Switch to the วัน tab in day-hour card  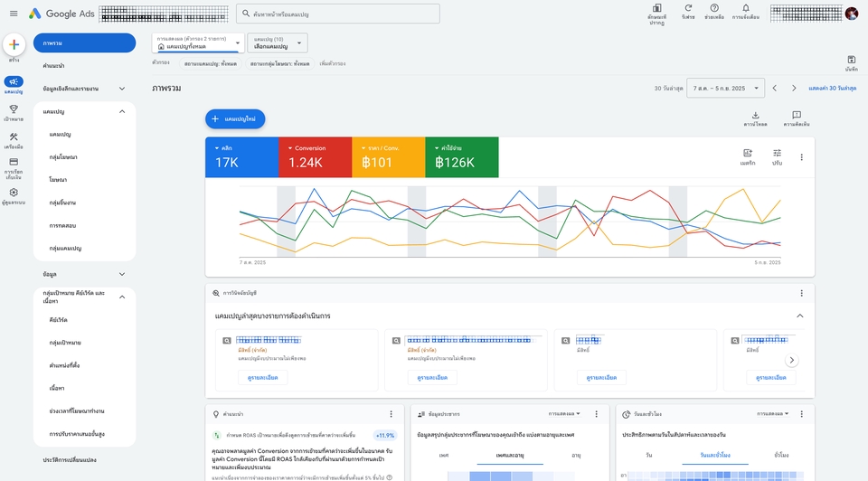click(649, 455)
